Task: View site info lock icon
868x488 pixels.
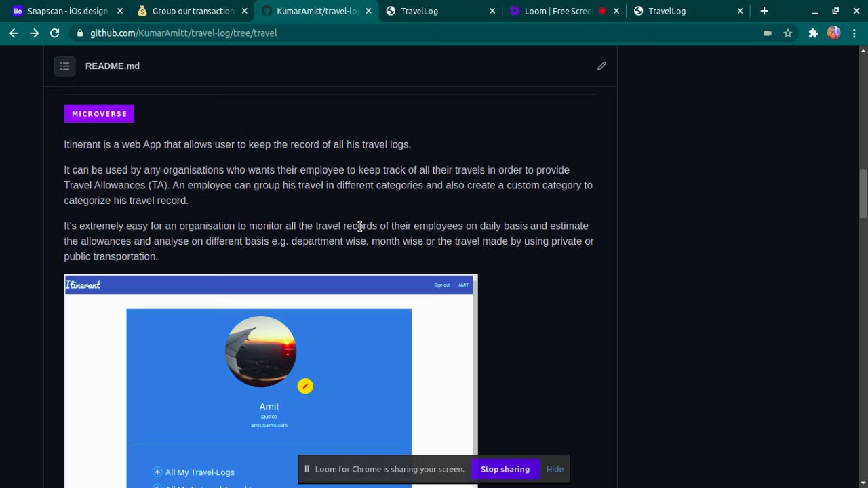Action: 80,33
